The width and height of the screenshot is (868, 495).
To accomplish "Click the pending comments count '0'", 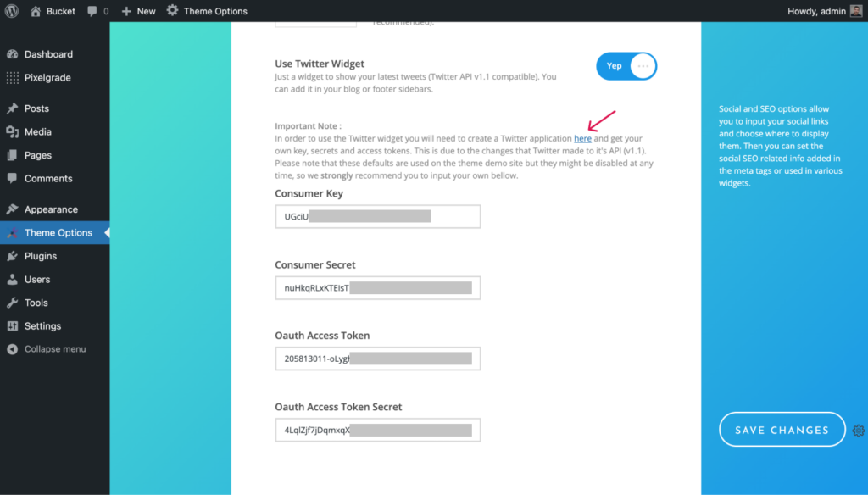I will (106, 11).
